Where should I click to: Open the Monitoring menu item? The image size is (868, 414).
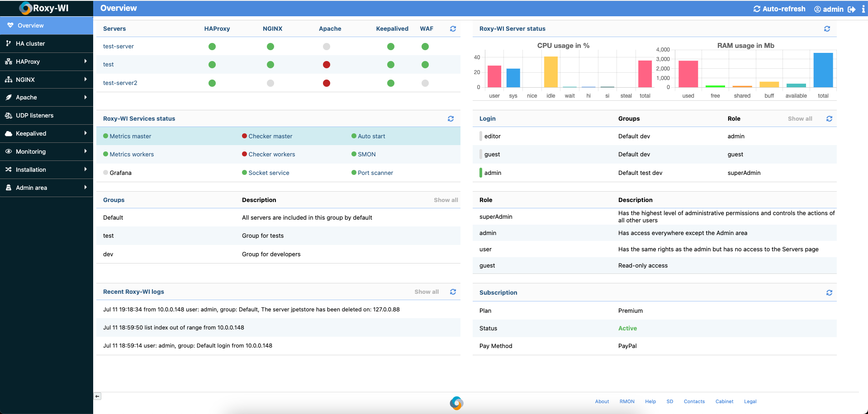(x=47, y=151)
